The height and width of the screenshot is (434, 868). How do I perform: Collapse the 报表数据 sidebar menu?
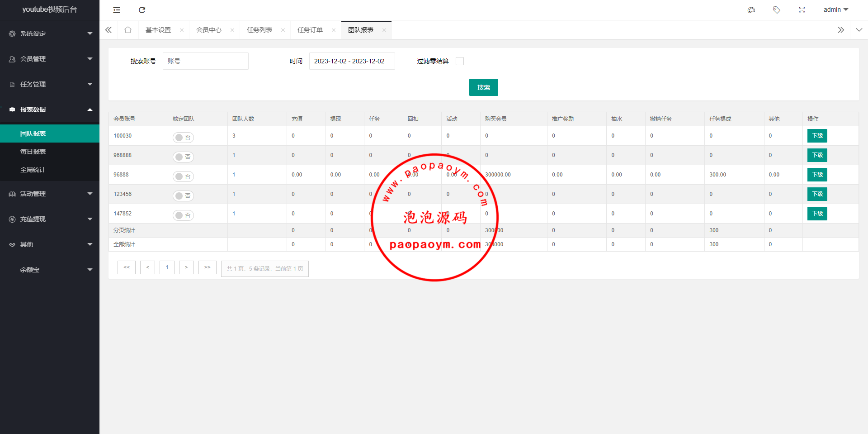[x=50, y=110]
